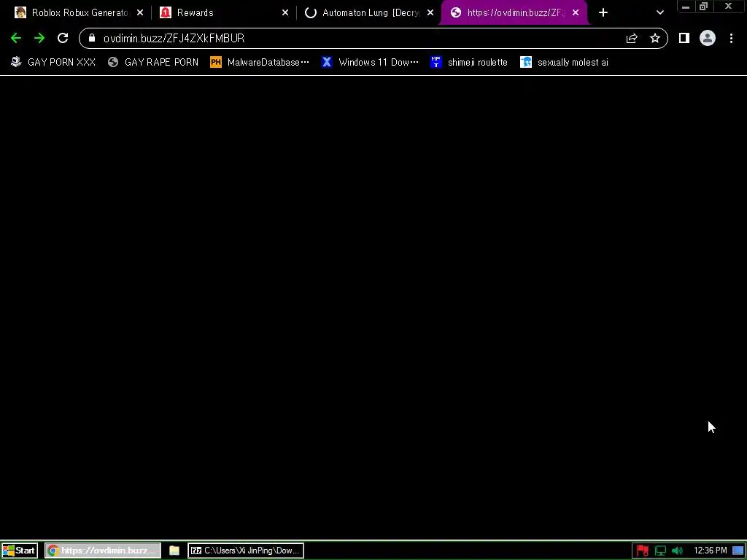This screenshot has width=747, height=560.
Task: Switch to the Automaton Lung tab
Action: click(x=369, y=13)
